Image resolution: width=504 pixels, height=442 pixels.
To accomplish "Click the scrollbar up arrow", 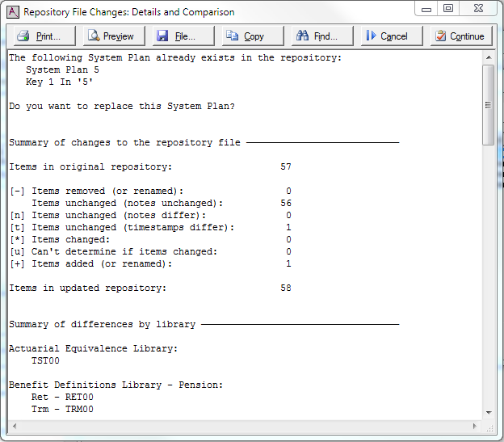I will click(488, 57).
